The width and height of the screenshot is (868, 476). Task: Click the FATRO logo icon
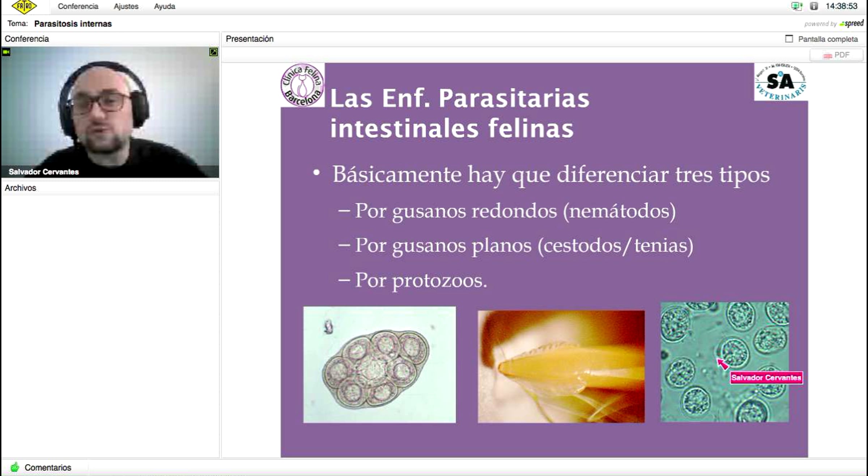click(x=24, y=7)
